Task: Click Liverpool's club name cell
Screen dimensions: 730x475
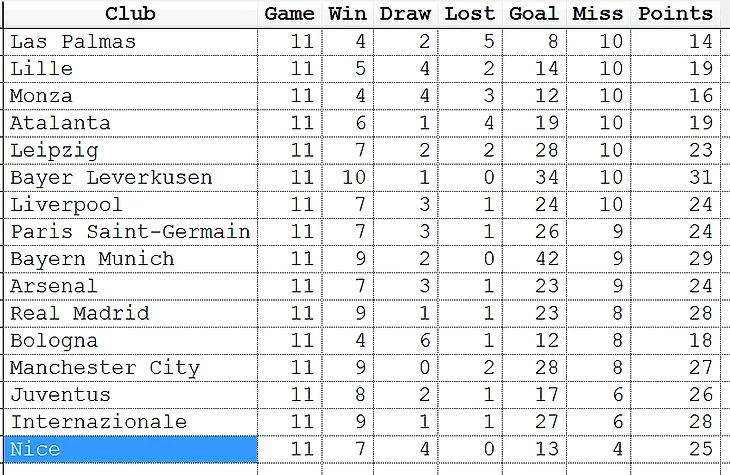Action: tap(130, 205)
